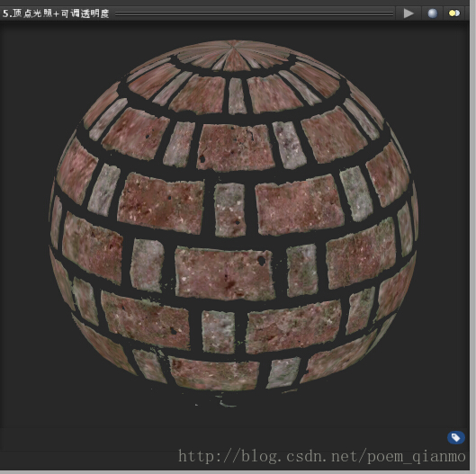Click the small gray brick at sphere center
The width and height of the screenshot is (476, 474).
[229, 210]
